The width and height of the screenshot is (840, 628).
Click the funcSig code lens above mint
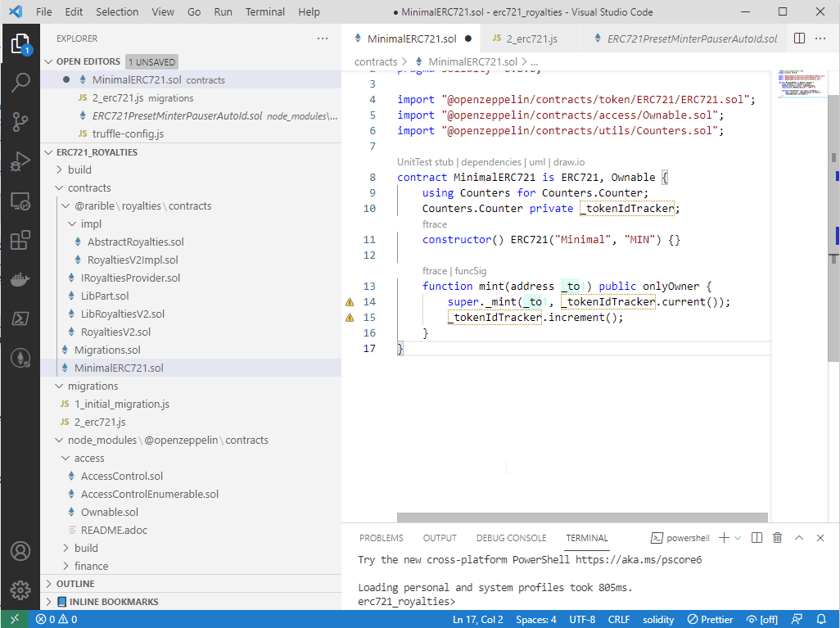[x=471, y=271]
